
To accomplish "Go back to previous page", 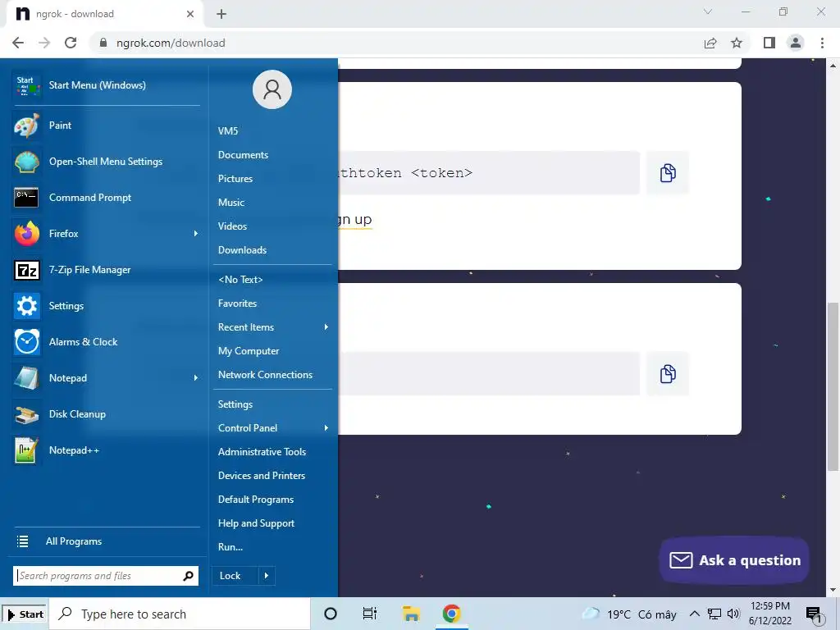I will (18, 43).
